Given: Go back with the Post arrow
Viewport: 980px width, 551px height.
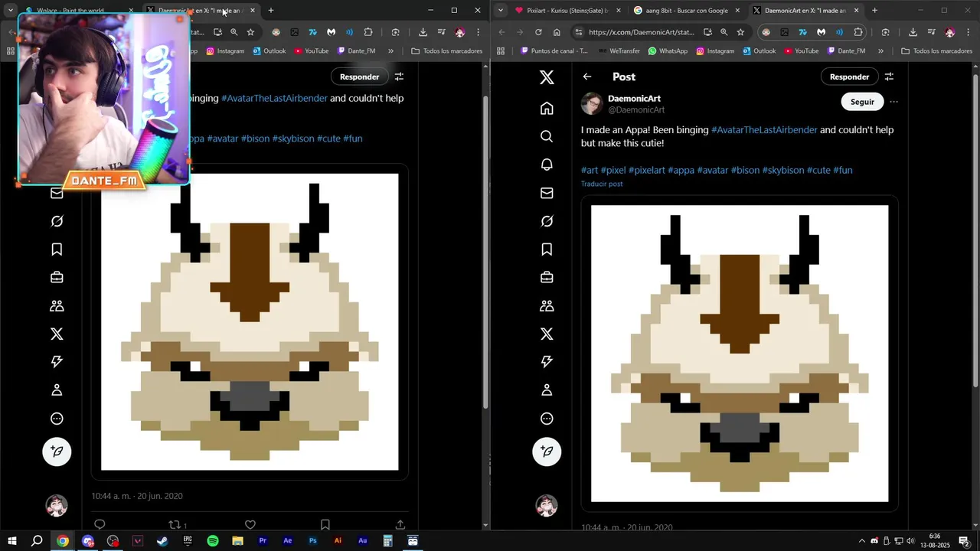Looking at the screenshot, I should 587,77.
